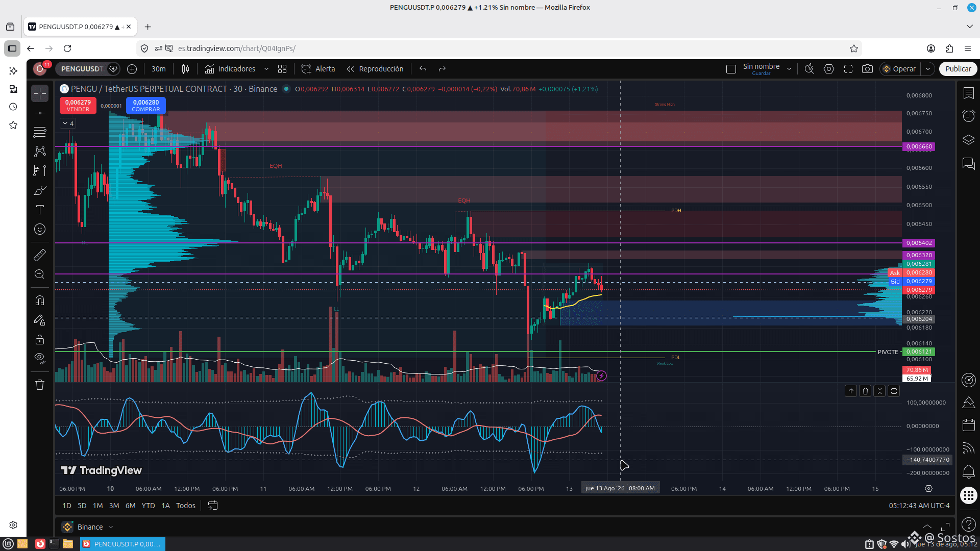The width and height of the screenshot is (980, 551).
Task: Open the emoji icons tool
Action: 40,230
